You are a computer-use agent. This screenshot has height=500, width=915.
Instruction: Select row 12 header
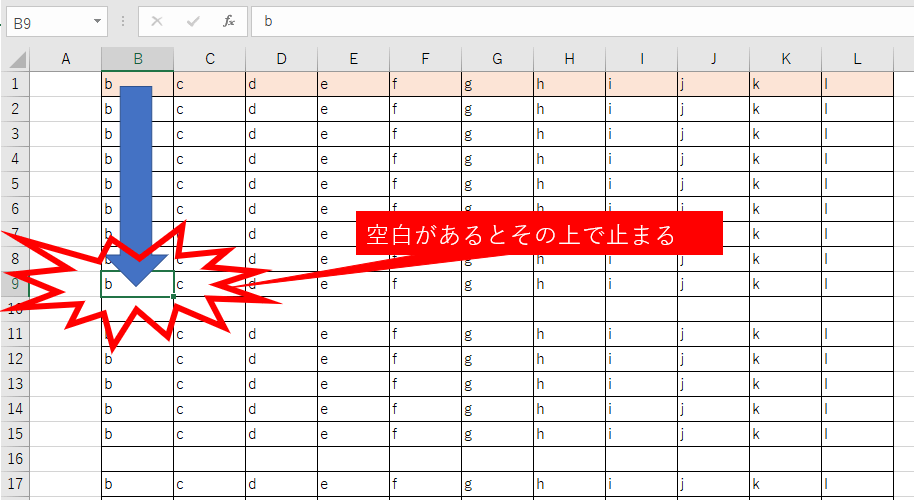(x=15, y=359)
